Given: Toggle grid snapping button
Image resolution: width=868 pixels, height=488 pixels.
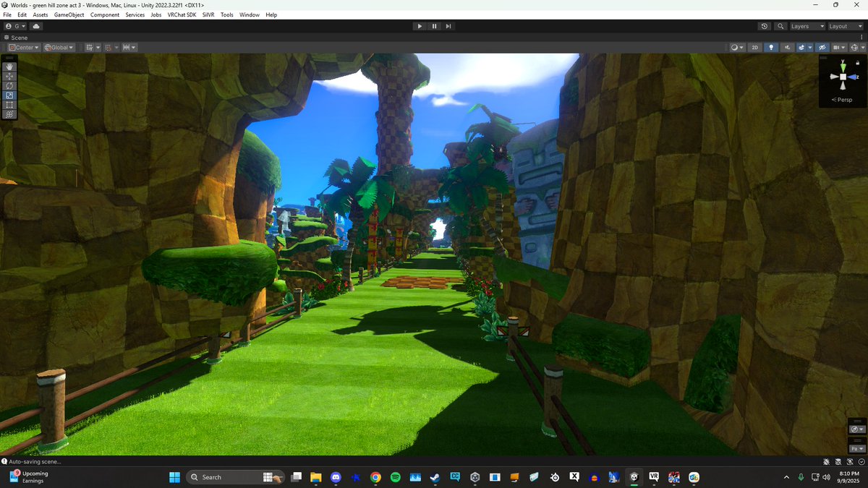Looking at the screenshot, I should (x=108, y=47).
